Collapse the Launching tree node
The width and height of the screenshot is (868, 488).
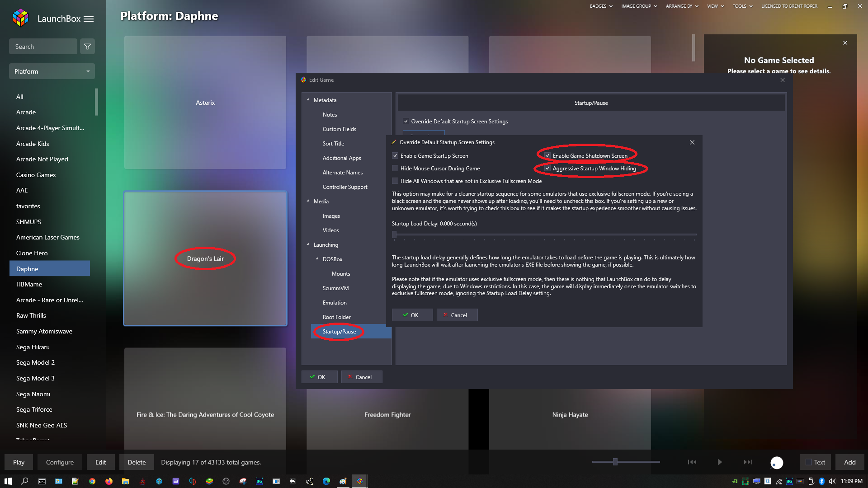point(308,245)
